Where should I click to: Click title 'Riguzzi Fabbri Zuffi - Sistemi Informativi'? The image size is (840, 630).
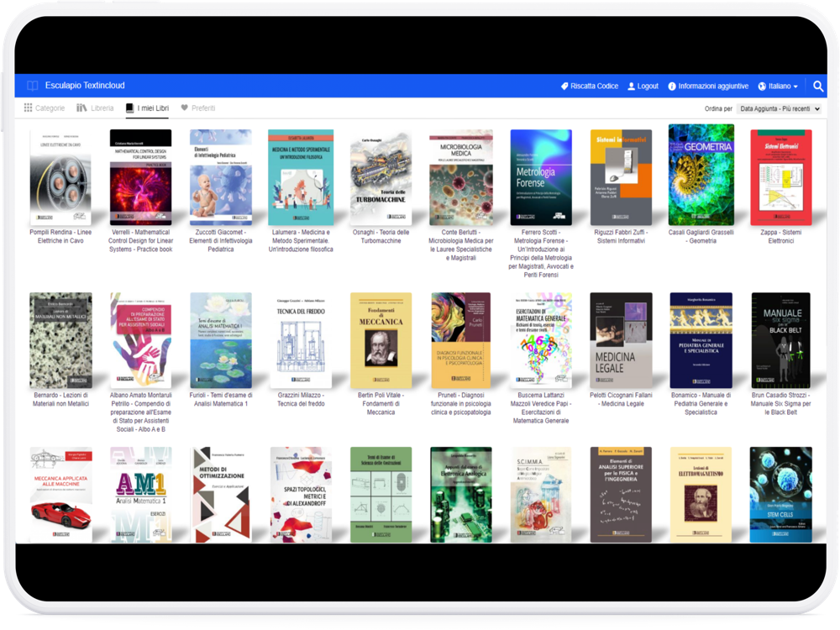(x=622, y=236)
